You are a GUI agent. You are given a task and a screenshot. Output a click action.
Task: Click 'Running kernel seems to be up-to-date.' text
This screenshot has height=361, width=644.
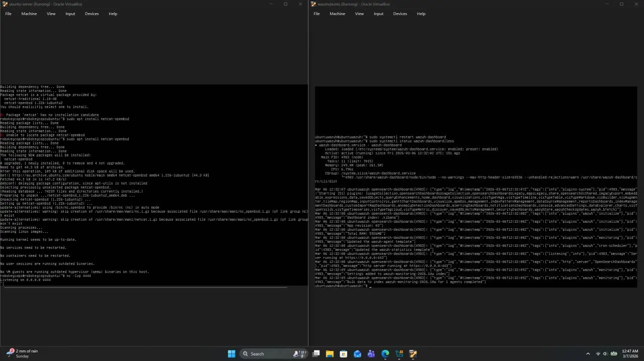point(38,240)
